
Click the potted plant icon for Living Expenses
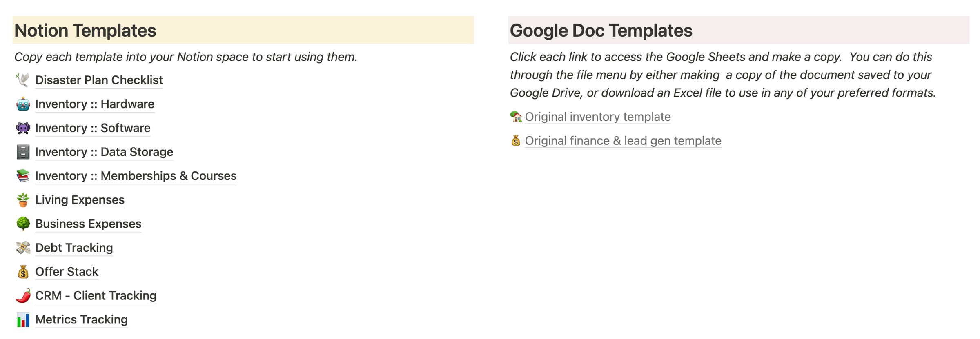[23, 200]
